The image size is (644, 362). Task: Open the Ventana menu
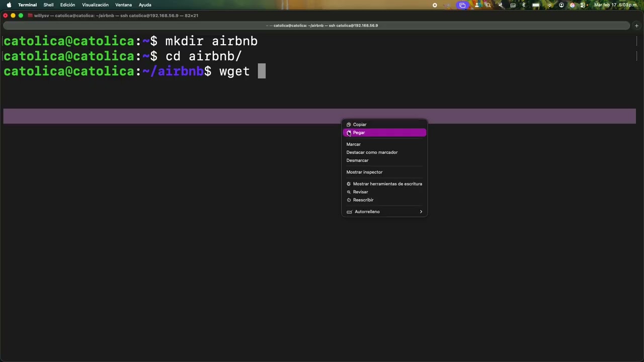123,5
